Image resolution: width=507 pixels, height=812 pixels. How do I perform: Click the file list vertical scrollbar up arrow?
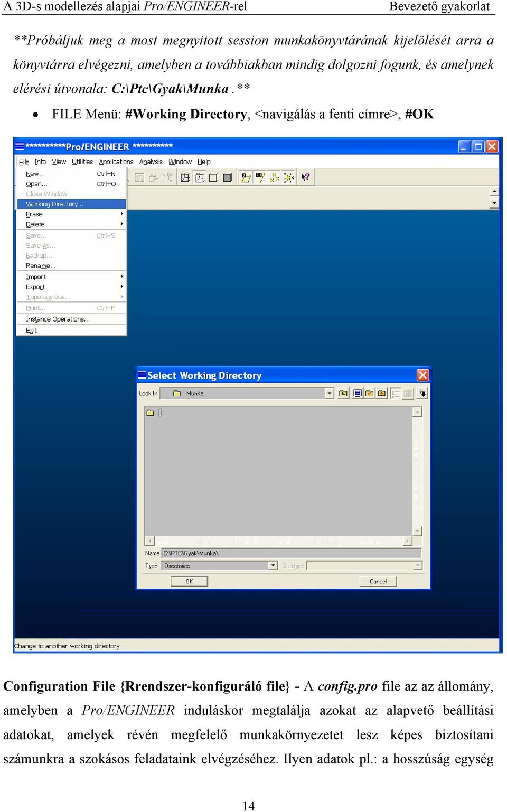417,412
